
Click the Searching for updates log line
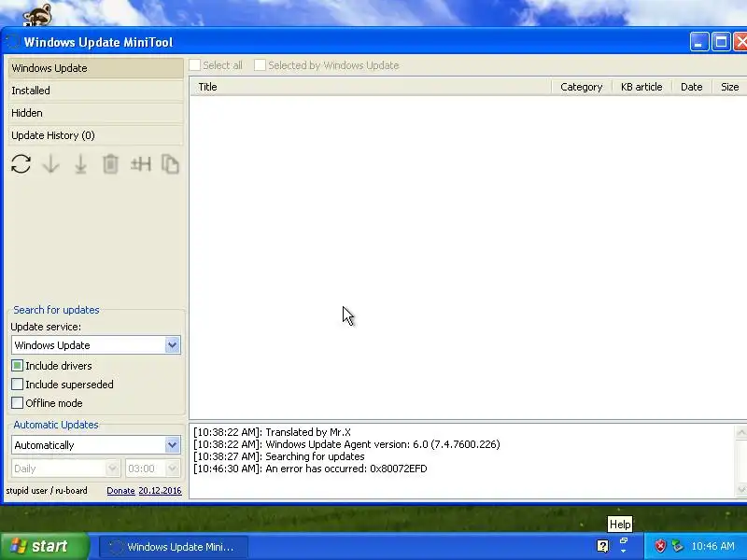click(x=278, y=456)
